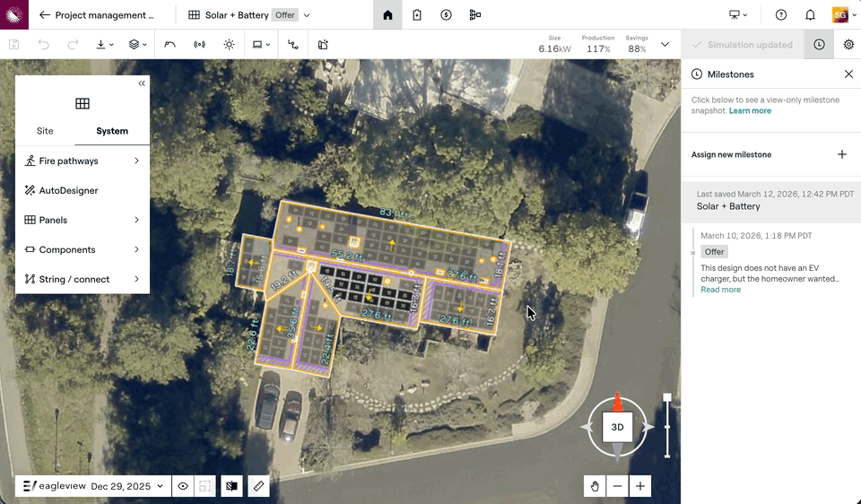The width and height of the screenshot is (861, 504).
Task: Toggle the 3D view button
Action: 617,428
